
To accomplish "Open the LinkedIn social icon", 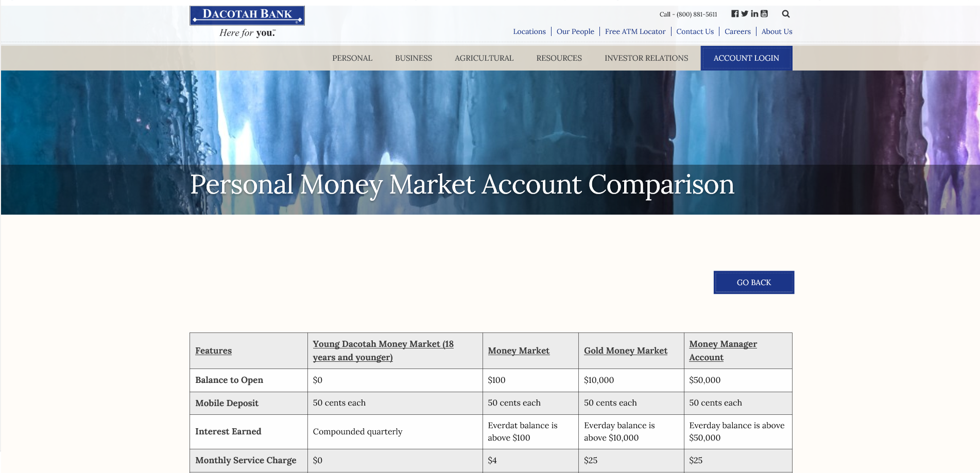I will (754, 14).
